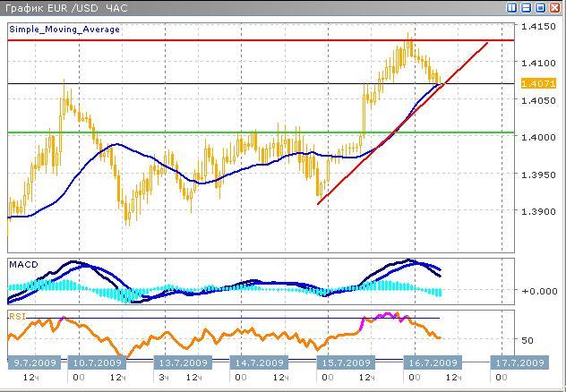Screen dimensions: 566x392
Task: Select the Simple_Moving_Average indicator label
Action: [64, 30]
